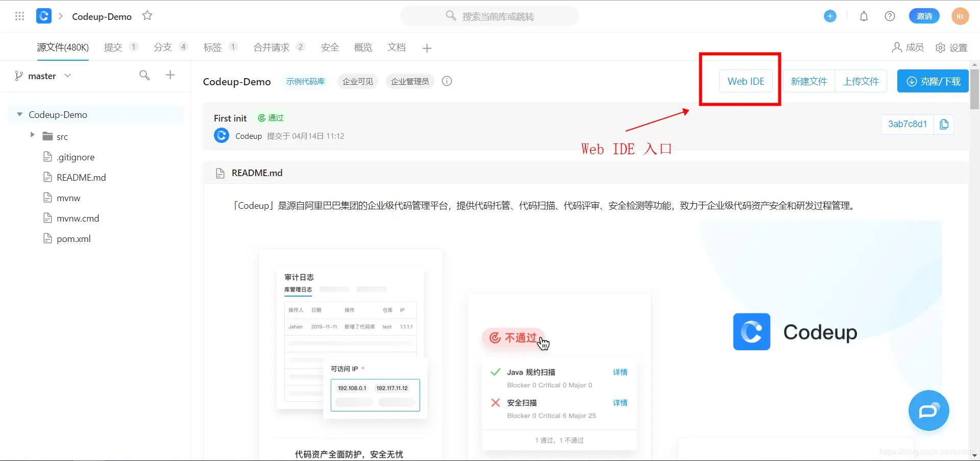This screenshot has width=980, height=461.
Task: Copy the commit ID 3ab7c8d1
Action: (x=944, y=124)
